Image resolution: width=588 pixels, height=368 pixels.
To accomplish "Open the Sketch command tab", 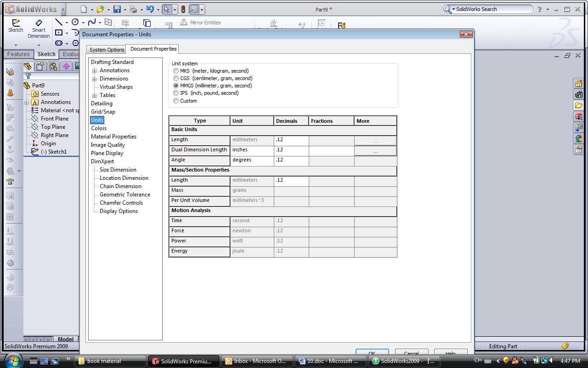I will click(46, 54).
